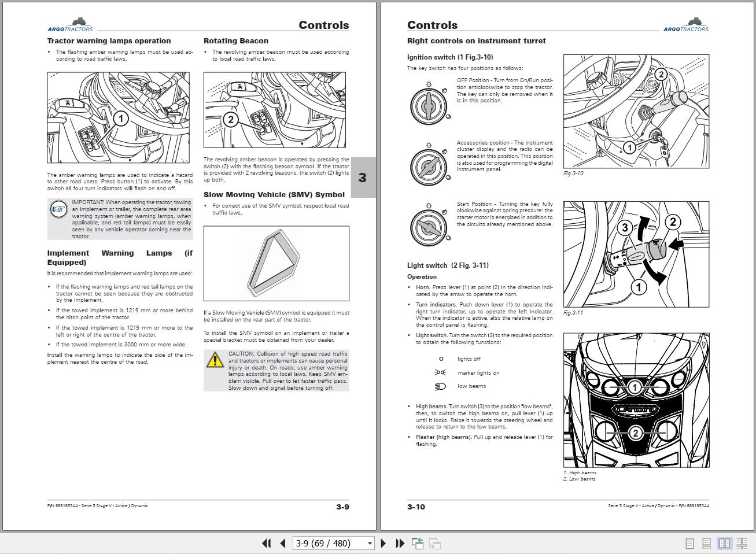Image resolution: width=756 pixels, height=554 pixels.
Task: Enable continuous facing pages layout
Action: pos(742,544)
